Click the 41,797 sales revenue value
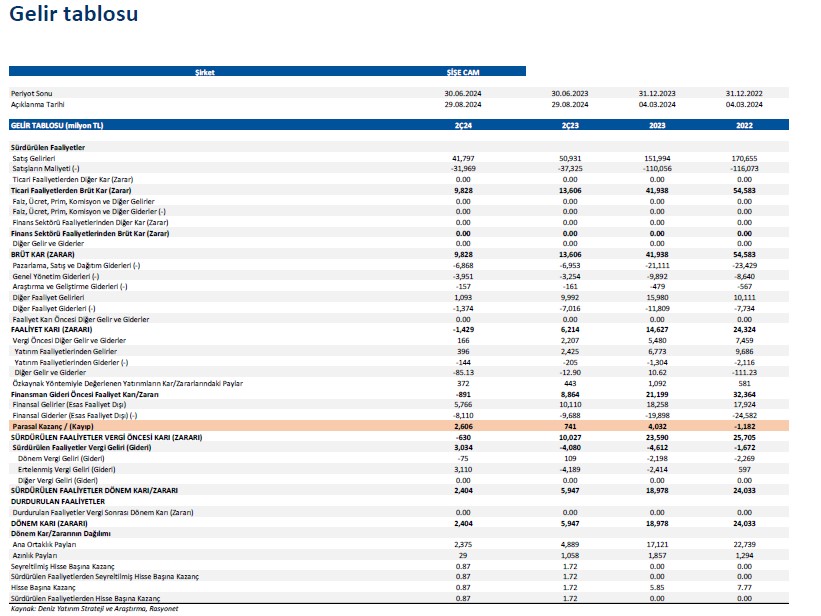The width and height of the screenshot is (821, 616). [462, 158]
